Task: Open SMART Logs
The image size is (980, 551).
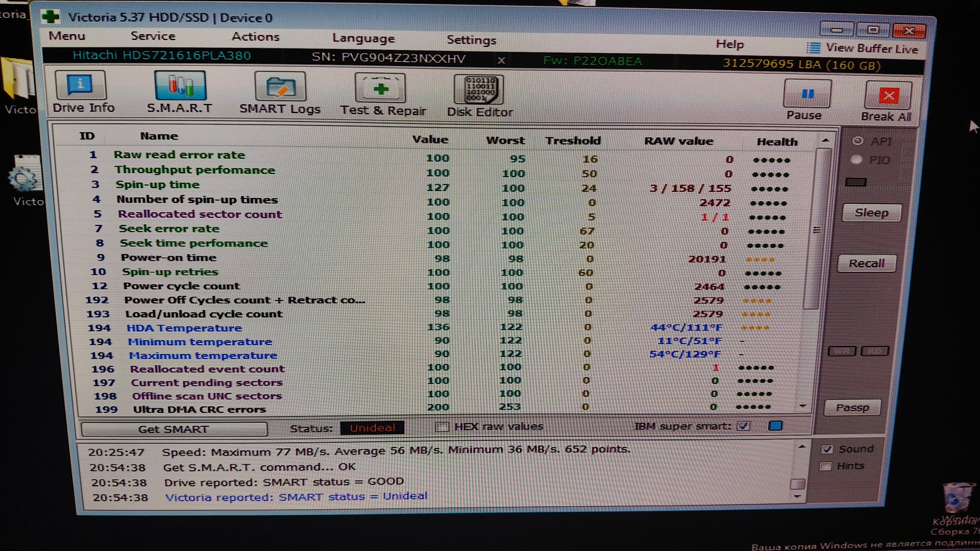Action: (x=280, y=94)
